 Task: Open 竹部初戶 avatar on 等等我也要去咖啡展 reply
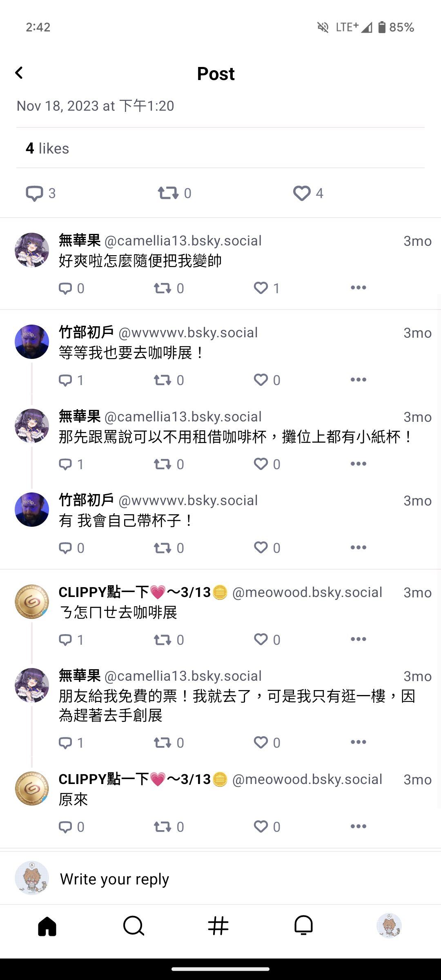[32, 342]
